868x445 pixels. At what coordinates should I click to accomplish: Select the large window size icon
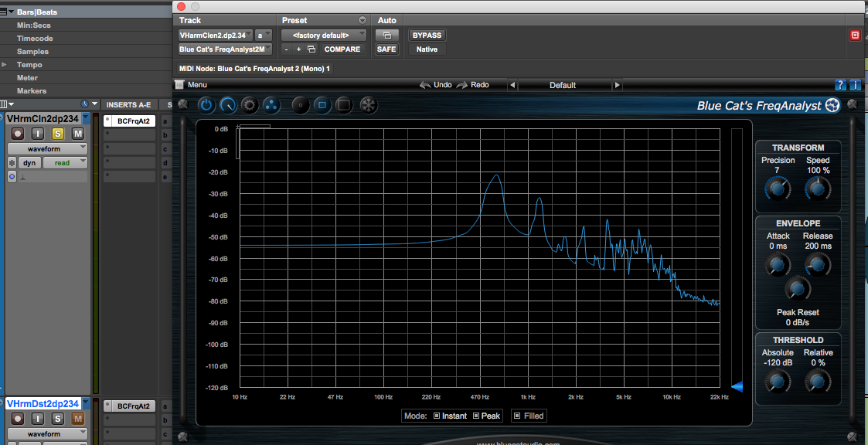tap(344, 105)
